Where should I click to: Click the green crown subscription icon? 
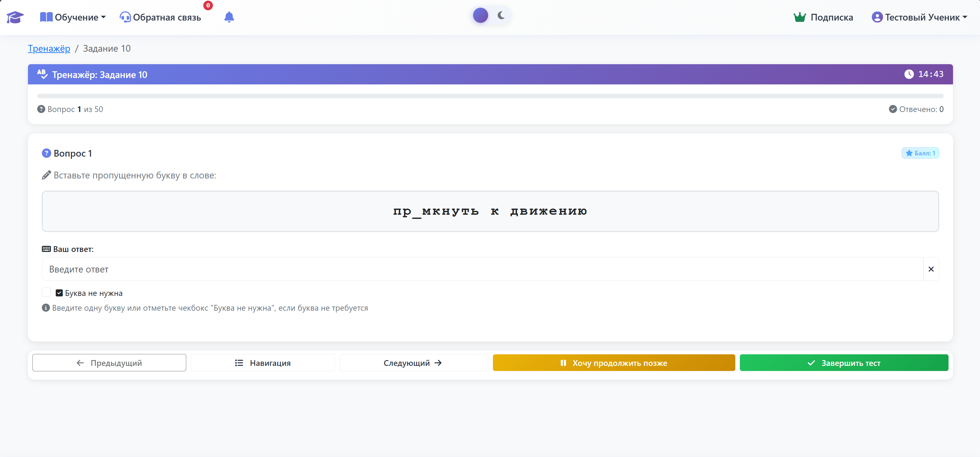(800, 17)
